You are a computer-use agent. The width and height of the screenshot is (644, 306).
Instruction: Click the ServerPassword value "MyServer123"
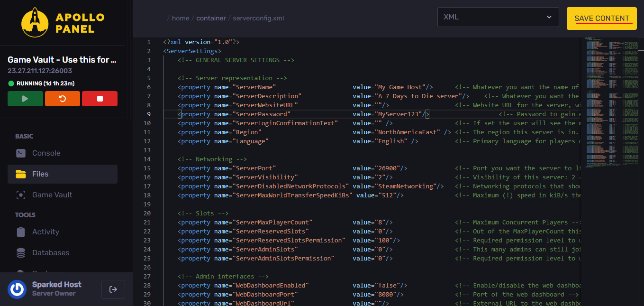(x=399, y=114)
